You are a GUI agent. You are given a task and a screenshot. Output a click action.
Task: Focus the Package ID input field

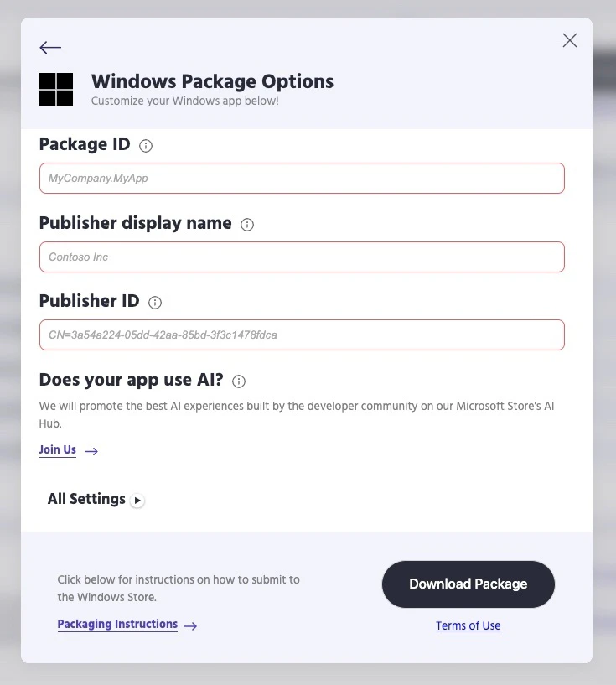(302, 179)
